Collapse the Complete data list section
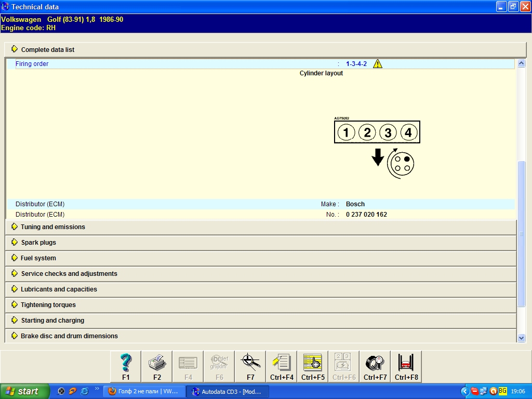This screenshot has width=532, height=399. 47,49
